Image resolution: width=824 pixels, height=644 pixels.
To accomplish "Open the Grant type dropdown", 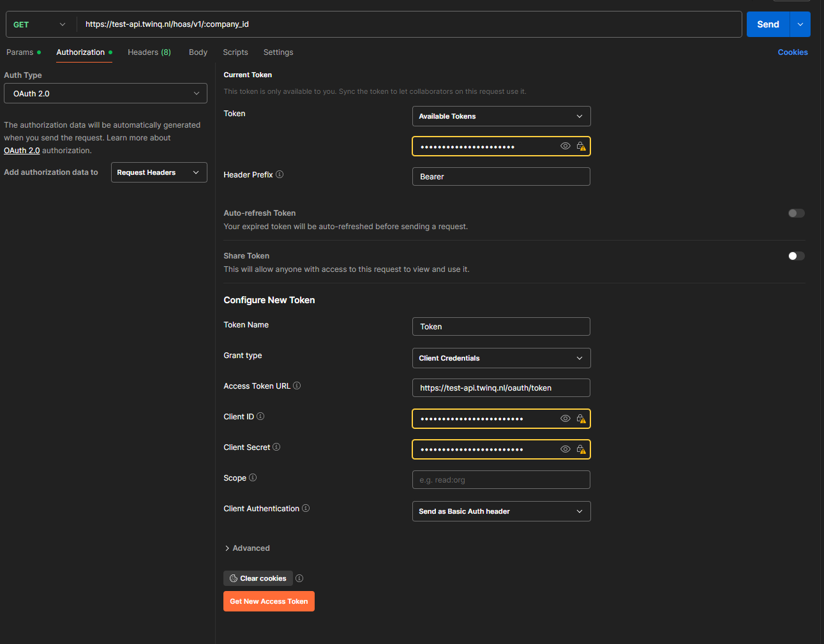I will [x=501, y=358].
